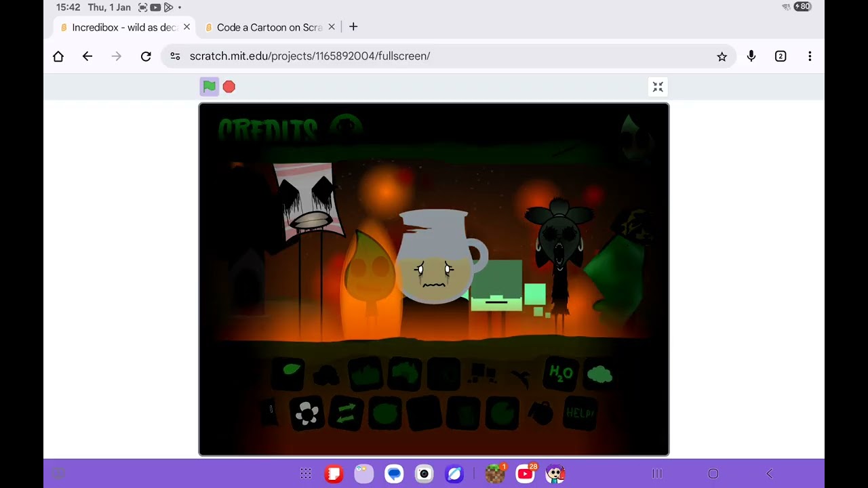Reload the Scratch project page
The image size is (868, 488).
146,56
